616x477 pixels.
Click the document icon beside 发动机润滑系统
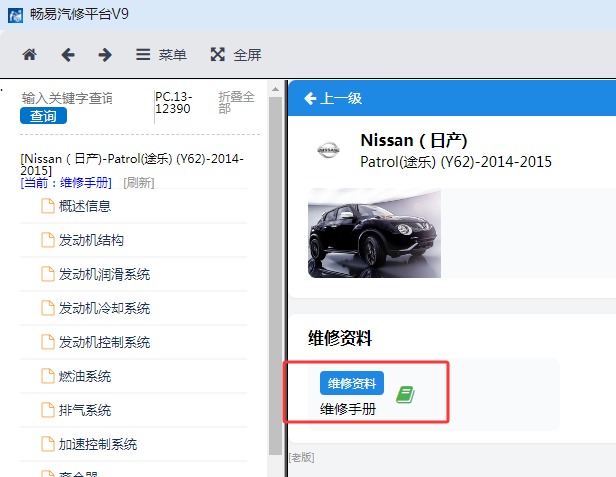tap(48, 274)
